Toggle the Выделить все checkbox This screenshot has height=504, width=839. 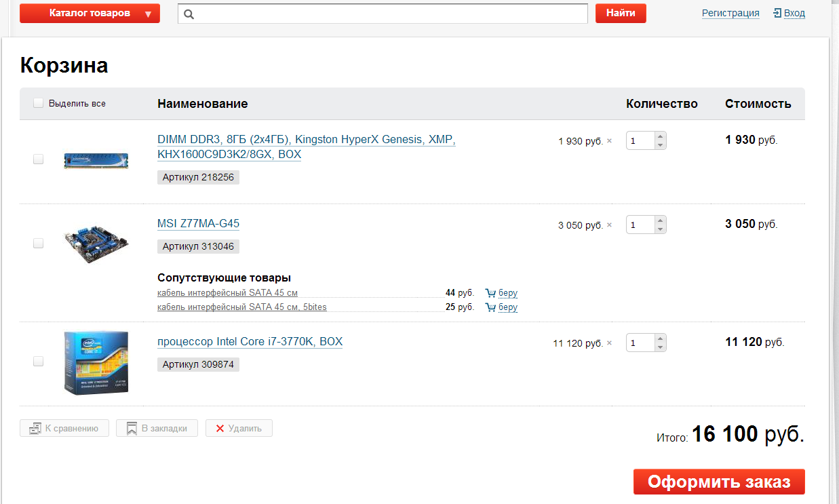[38, 103]
